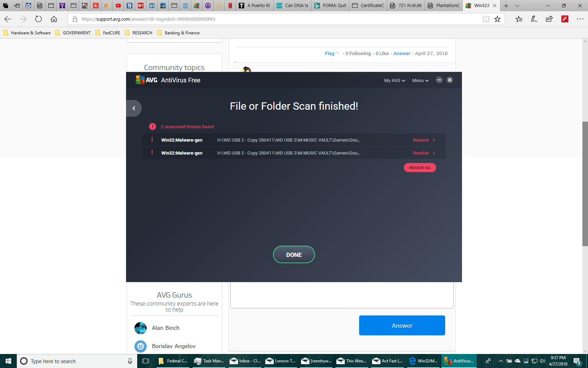This screenshot has height=368, width=588.
Task: Open the browser reading view icon
Action: point(486,19)
